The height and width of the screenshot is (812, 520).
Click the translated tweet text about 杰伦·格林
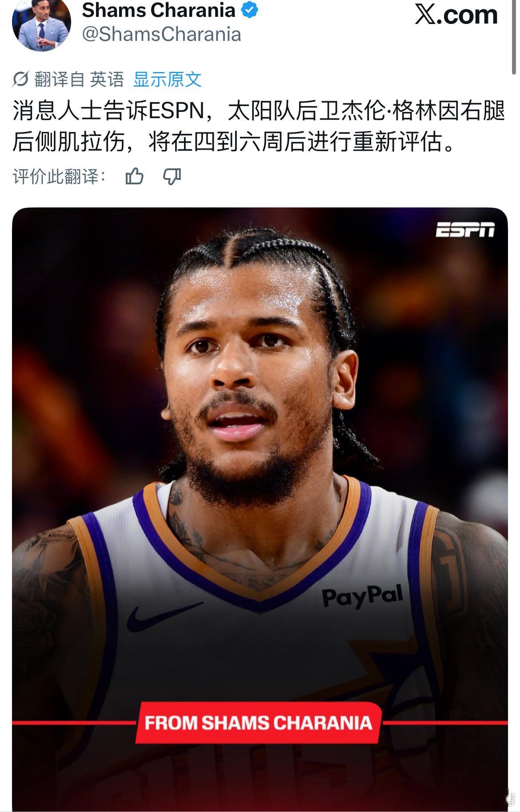coord(259,126)
